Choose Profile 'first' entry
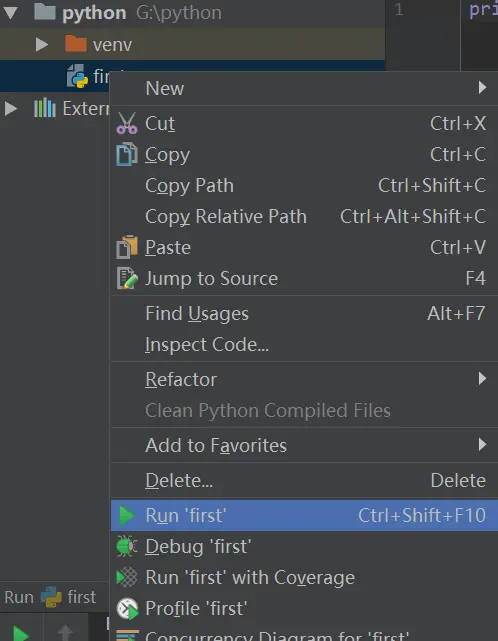Screen dimensions: 498x641 (x=304, y=608)
